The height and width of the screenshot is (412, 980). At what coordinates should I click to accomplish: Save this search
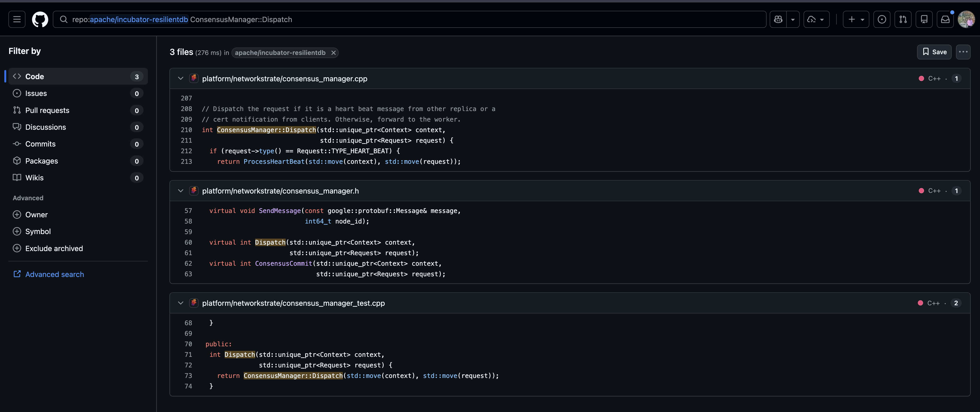tap(934, 52)
